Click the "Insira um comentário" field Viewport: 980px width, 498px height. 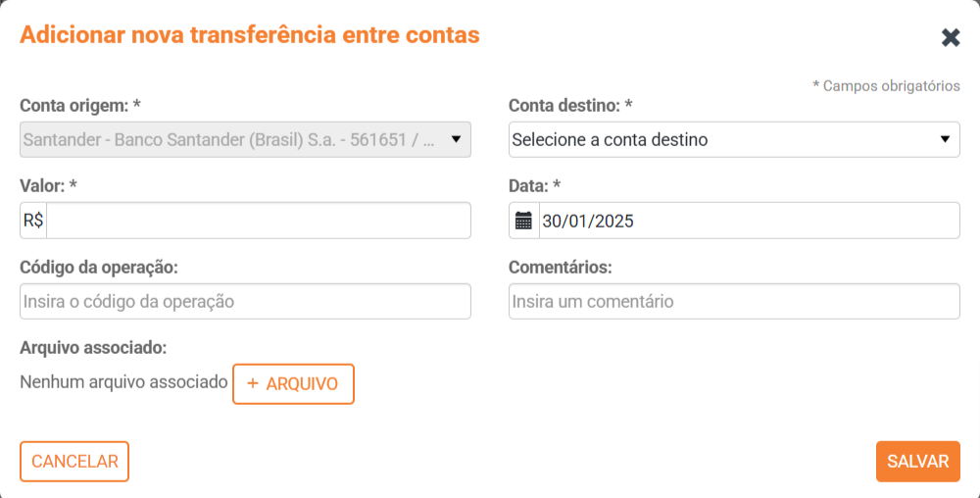coord(734,301)
